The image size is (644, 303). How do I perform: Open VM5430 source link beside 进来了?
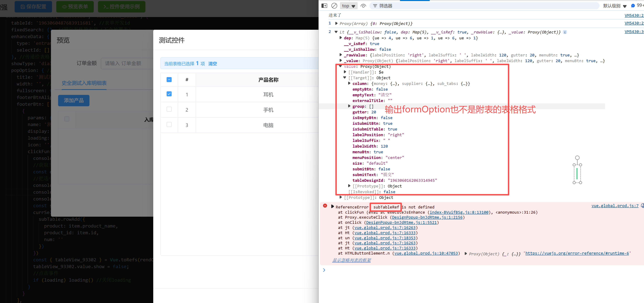pyautogui.click(x=634, y=15)
